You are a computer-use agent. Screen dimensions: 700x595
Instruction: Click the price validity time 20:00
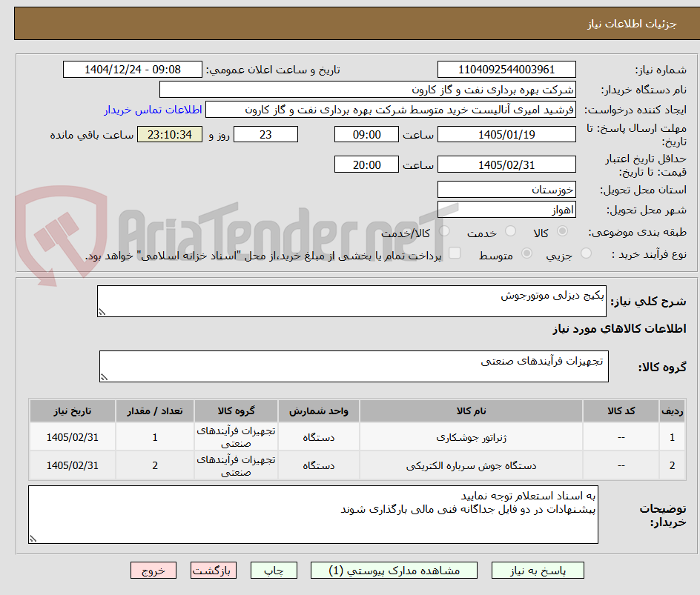(x=366, y=164)
